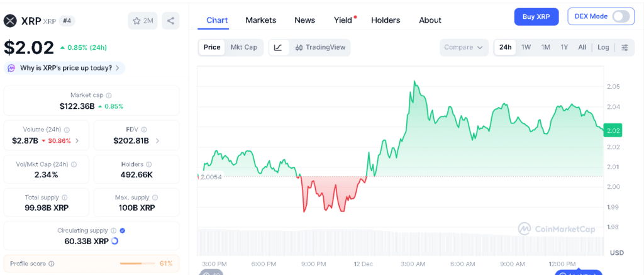
Task: Click the XRP coin logo icon
Action: [10, 21]
